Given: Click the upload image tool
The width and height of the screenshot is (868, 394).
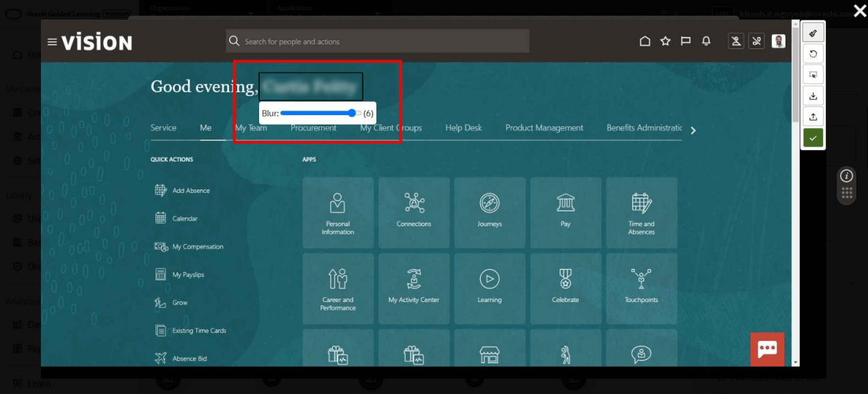Looking at the screenshot, I should pyautogui.click(x=813, y=117).
